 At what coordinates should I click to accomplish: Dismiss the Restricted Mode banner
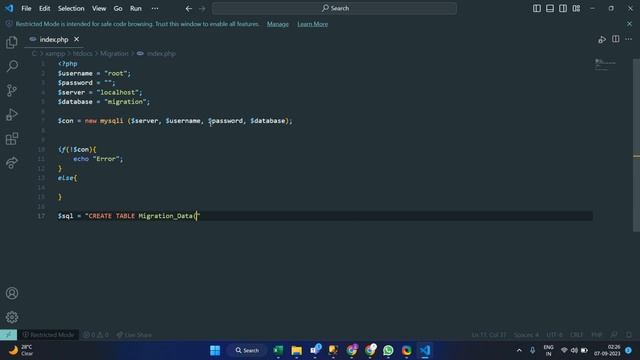[629, 24]
